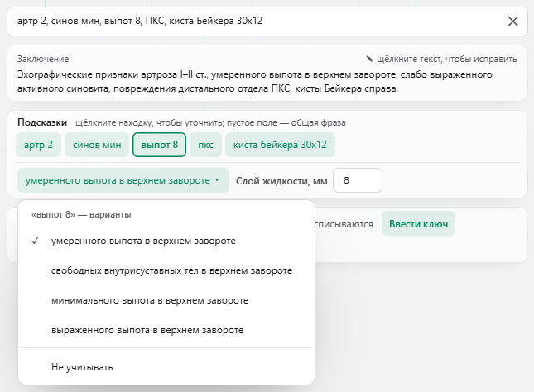534x392 pixels.
Task: Select the 'выпот 8' finding chip
Action: click(160, 145)
